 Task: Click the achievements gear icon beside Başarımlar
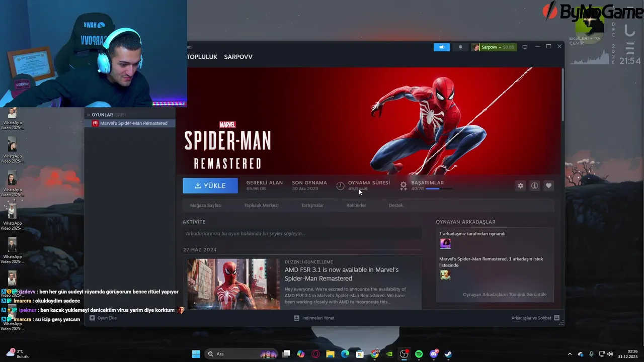pyautogui.click(x=403, y=186)
